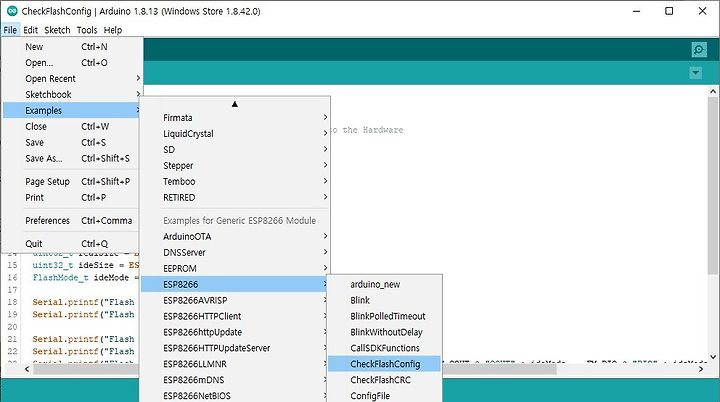Choose Print from the File menu
This screenshot has height=402, width=720.
click(72, 198)
